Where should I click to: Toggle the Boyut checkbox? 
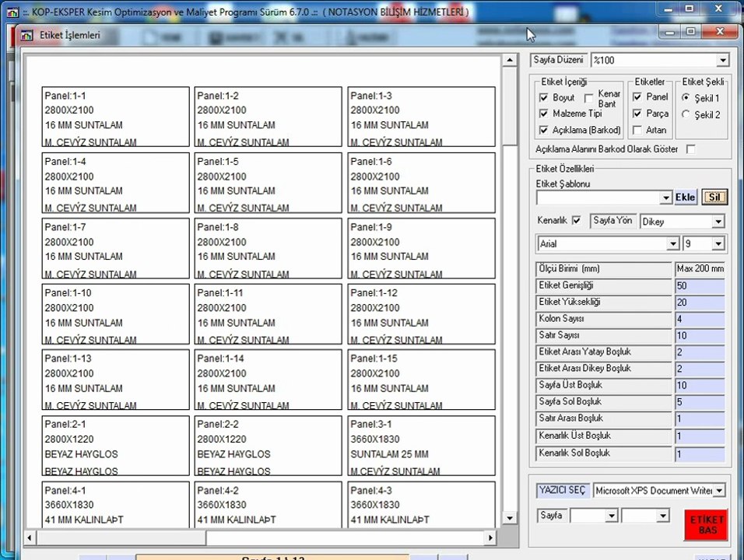pos(544,98)
